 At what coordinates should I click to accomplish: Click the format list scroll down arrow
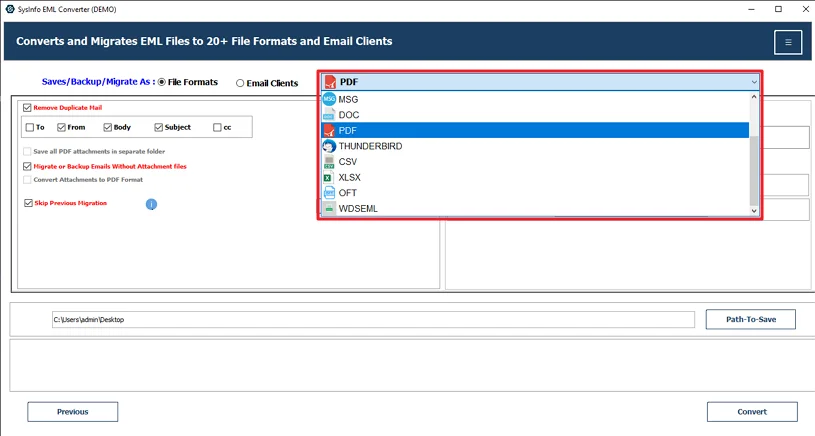click(754, 211)
